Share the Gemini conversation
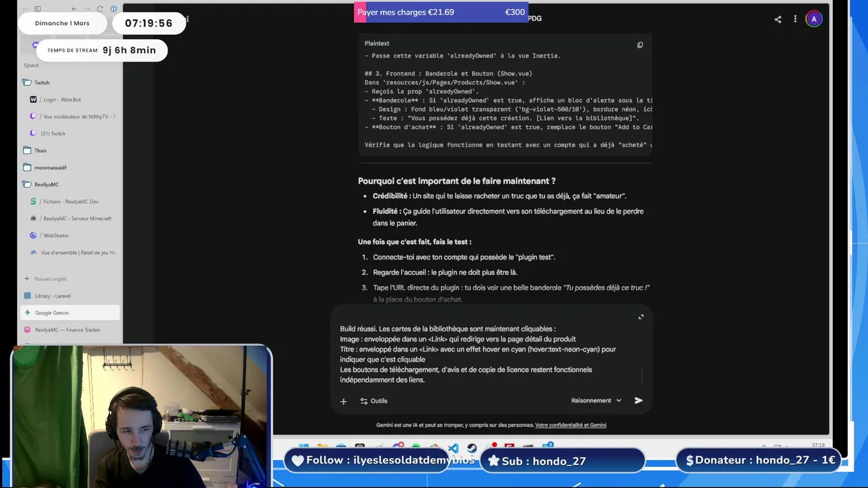Image resolution: width=868 pixels, height=488 pixels. click(778, 19)
